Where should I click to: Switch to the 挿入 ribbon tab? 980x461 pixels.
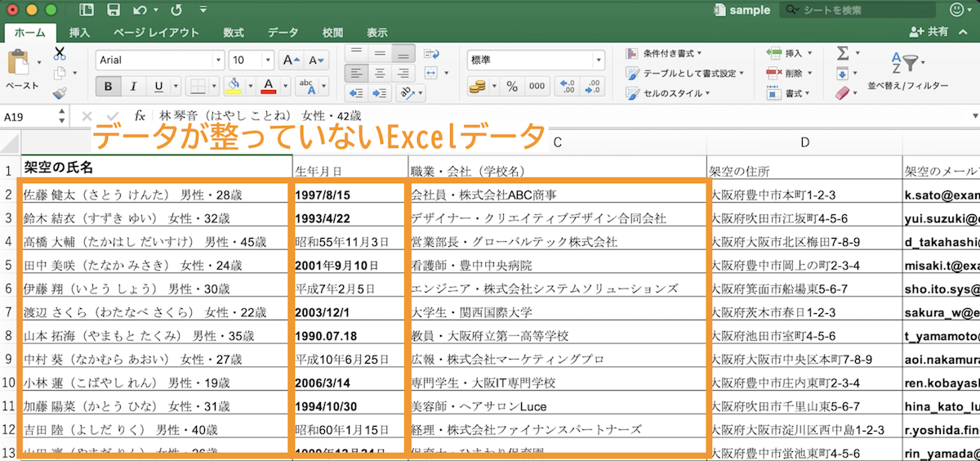(x=80, y=33)
